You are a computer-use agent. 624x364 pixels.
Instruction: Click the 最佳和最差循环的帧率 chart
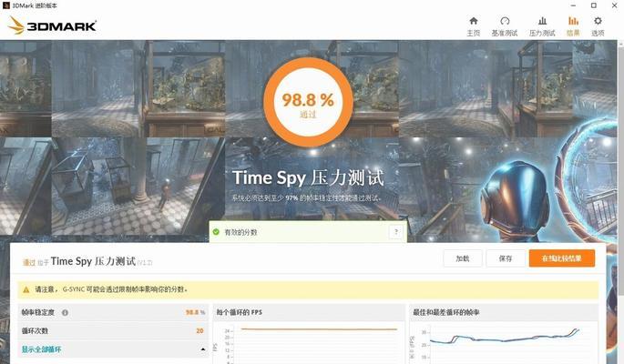(x=504, y=342)
